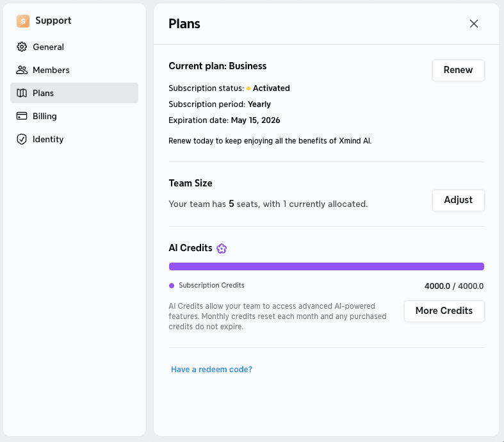Open the General settings label
Viewport: 504px width, 442px height.
48,47
